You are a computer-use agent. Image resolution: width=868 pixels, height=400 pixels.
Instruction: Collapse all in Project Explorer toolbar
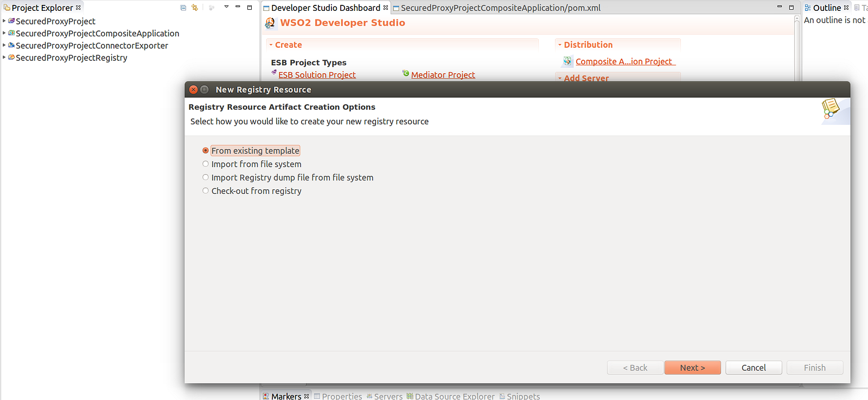[x=183, y=8]
